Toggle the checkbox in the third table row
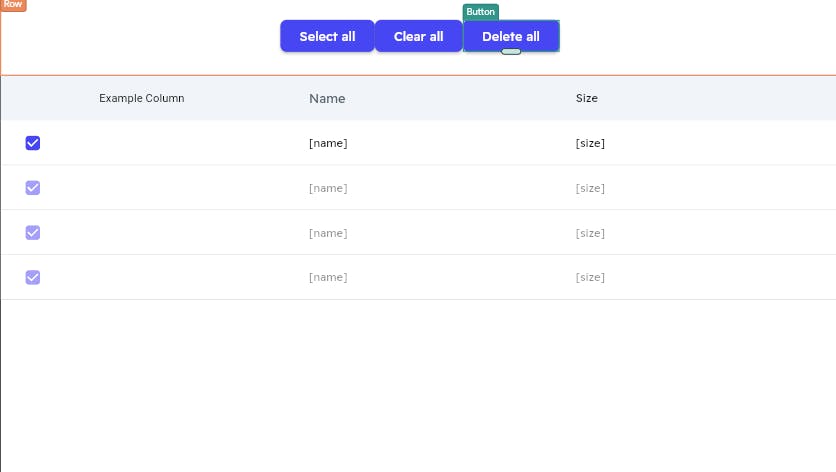The image size is (836, 472). tap(33, 233)
